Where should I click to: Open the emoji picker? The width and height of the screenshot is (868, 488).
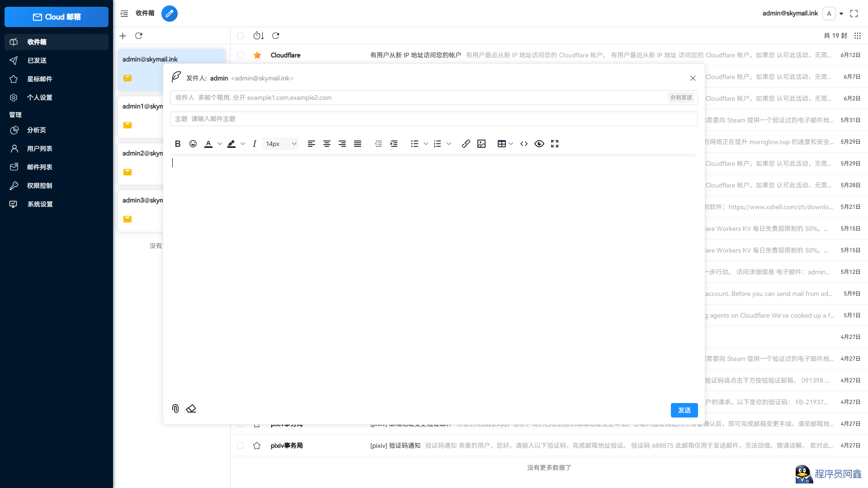click(193, 144)
